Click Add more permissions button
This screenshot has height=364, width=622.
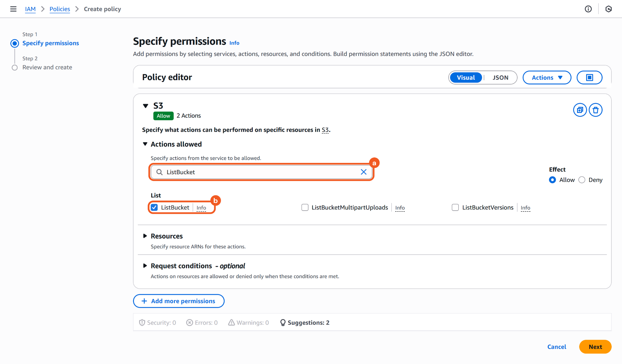(179, 301)
